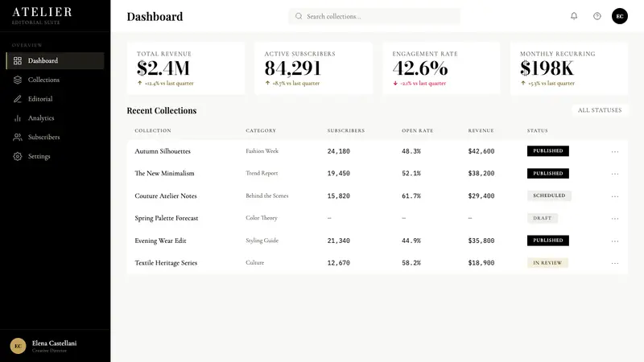Click the Trend Report category cell

click(x=262, y=173)
